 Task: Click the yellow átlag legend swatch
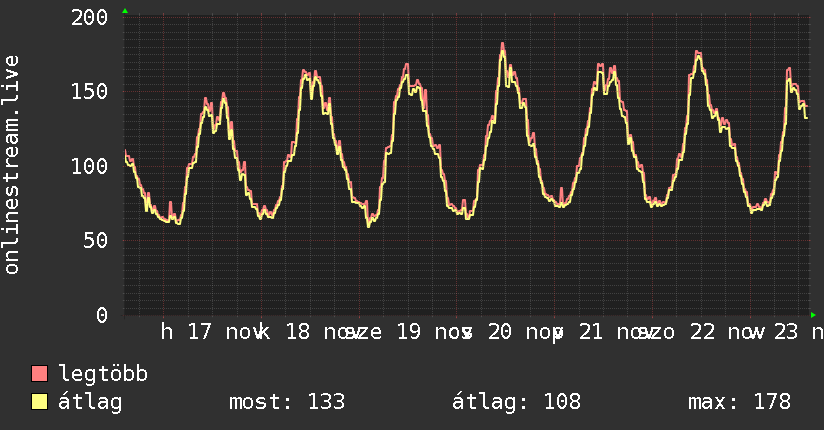tap(40, 402)
